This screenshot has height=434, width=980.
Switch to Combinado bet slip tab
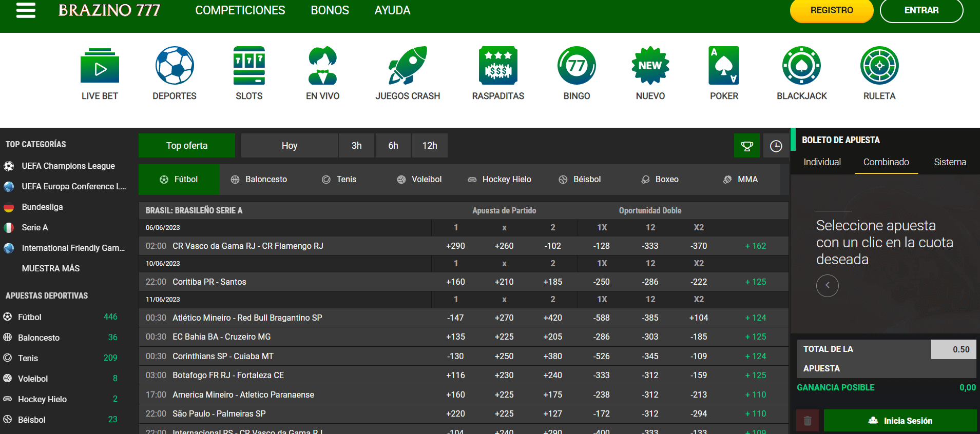coord(886,162)
